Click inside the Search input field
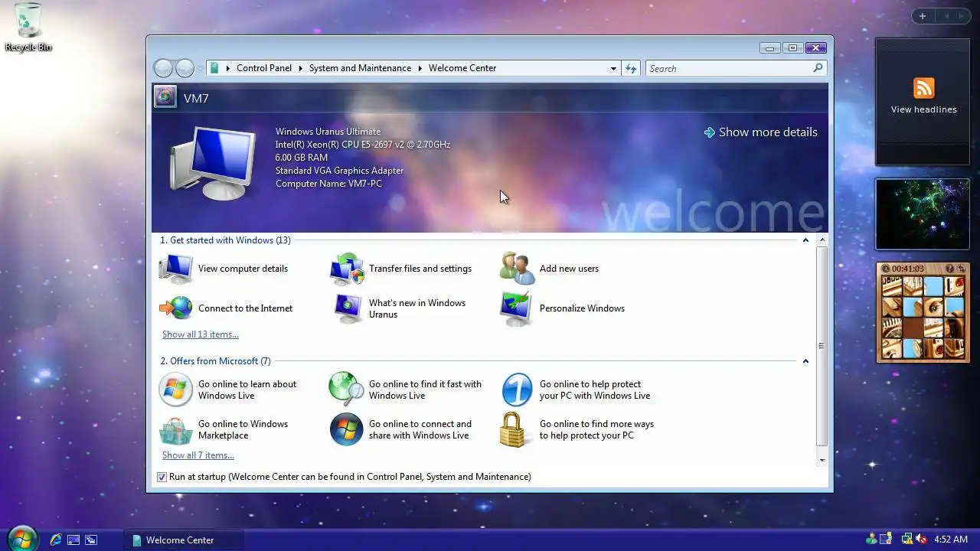This screenshot has height=551, width=980. [x=728, y=68]
